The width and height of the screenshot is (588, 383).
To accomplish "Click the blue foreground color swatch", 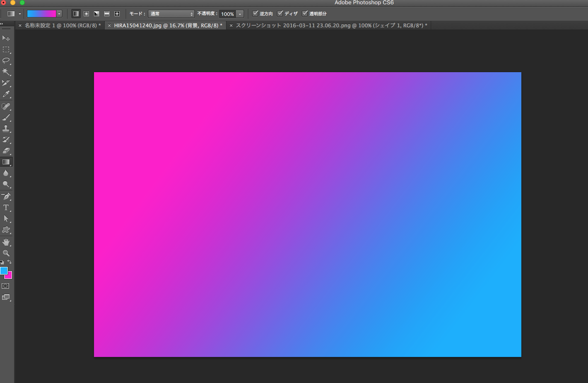I will pyautogui.click(x=4, y=271).
